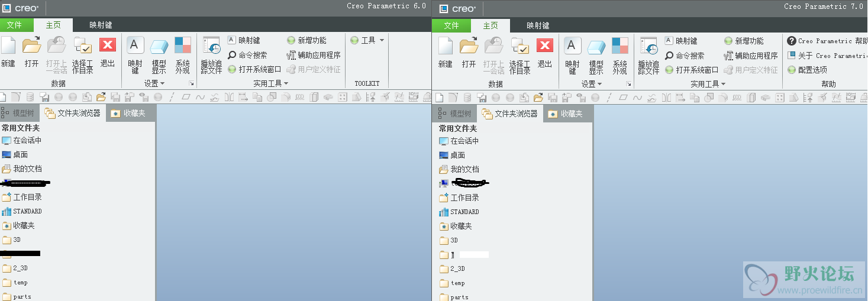Click 关于 Creo Parametric in 7.0 window
Viewport: 868px width, 301px height.
coord(827,56)
